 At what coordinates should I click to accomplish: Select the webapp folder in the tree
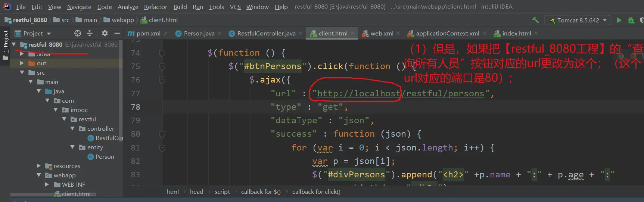pyautogui.click(x=60, y=175)
